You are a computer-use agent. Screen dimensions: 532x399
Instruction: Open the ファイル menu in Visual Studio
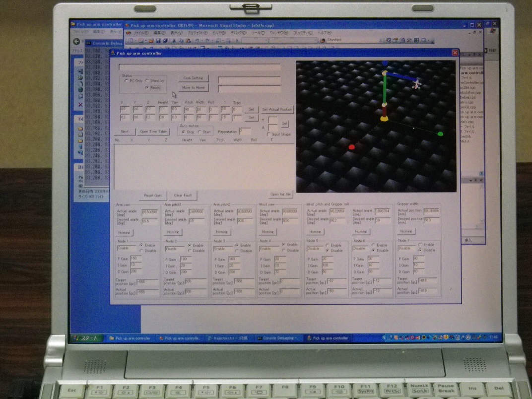[140, 33]
